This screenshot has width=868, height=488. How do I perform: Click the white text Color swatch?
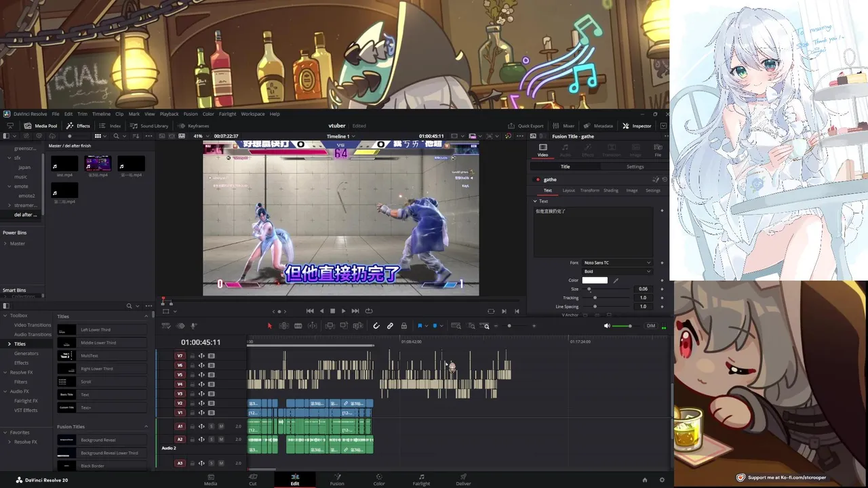point(595,281)
